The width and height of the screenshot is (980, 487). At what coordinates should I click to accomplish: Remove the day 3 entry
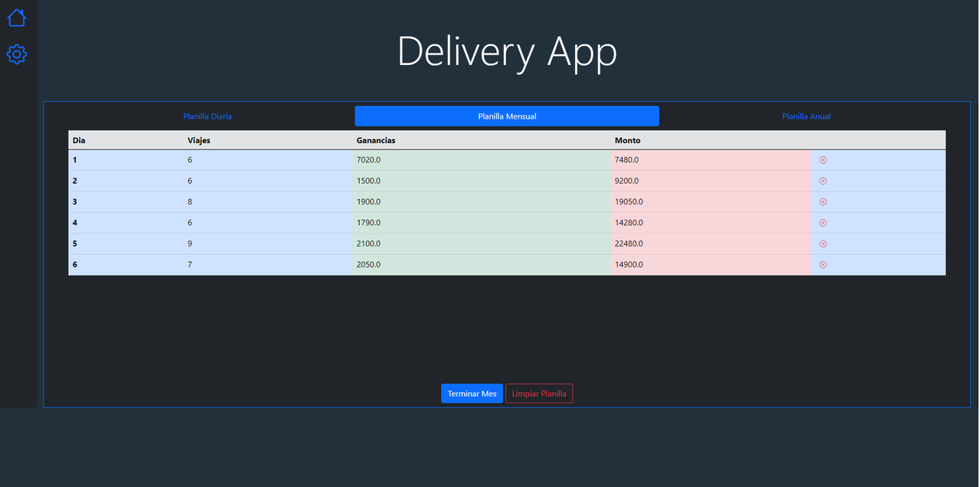[823, 201]
